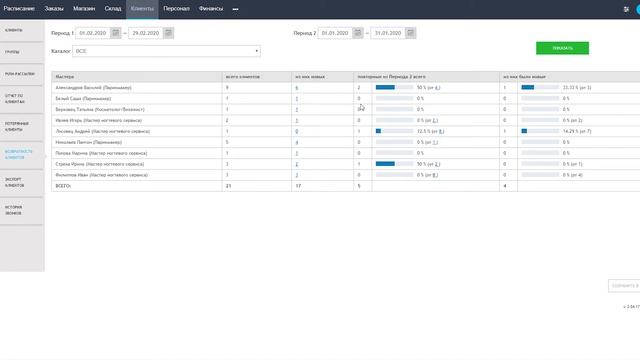Open new clients link in Лисовец Андрей row
This screenshot has height=360, width=640.
pos(297,131)
